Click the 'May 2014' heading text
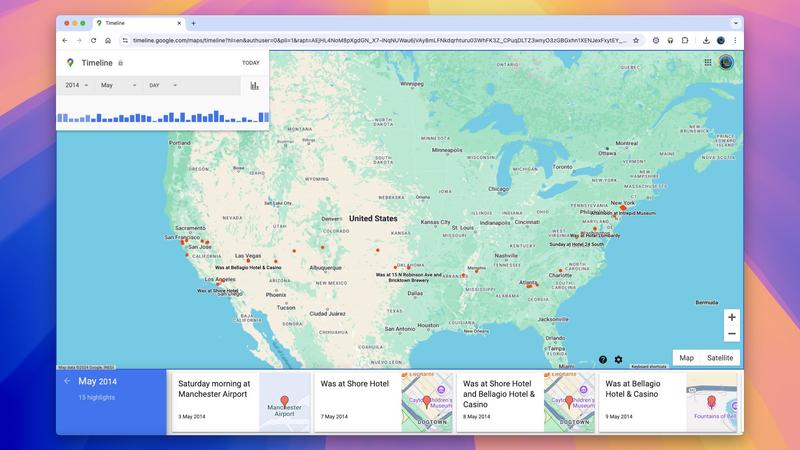Screen dimensions: 800x450 point(97,381)
